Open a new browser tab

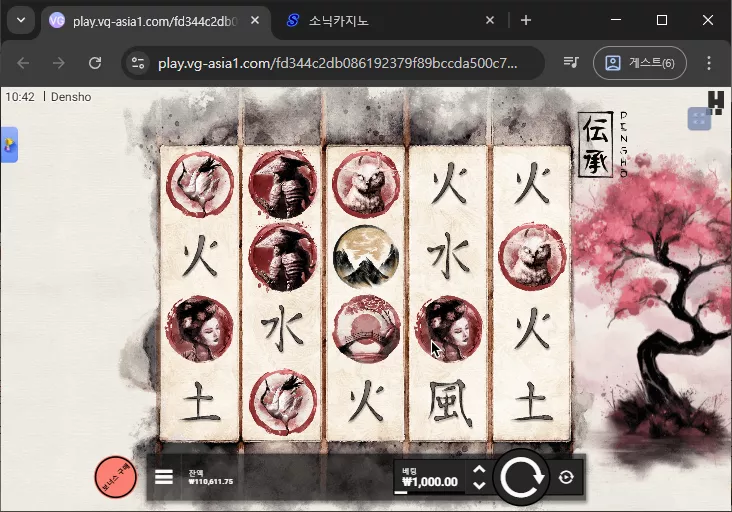point(526,21)
